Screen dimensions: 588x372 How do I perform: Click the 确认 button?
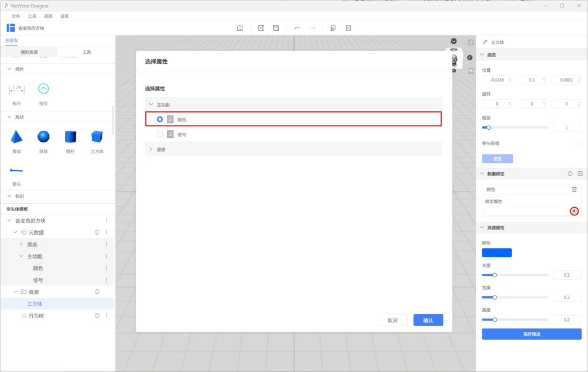428,320
